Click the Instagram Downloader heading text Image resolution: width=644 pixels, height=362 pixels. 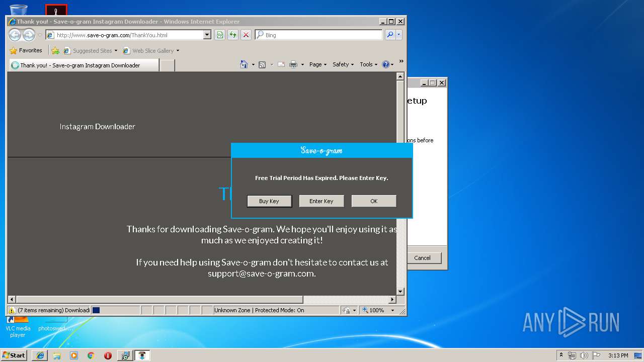click(97, 127)
